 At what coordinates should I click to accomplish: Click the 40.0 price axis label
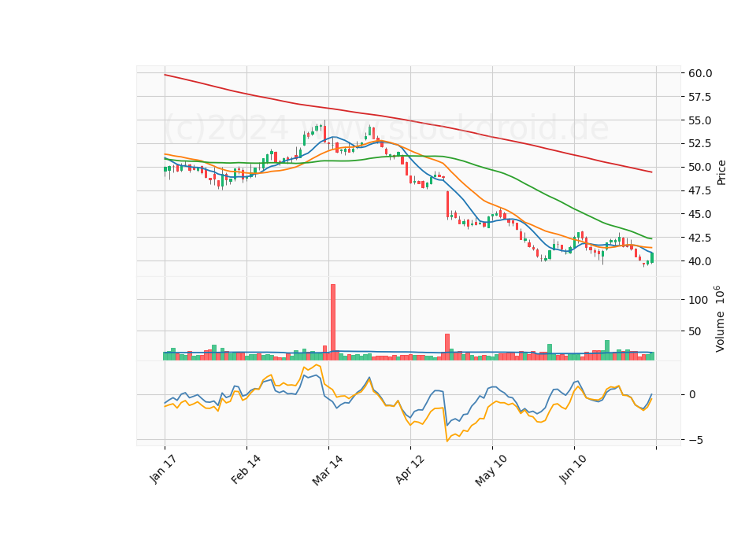700,261
